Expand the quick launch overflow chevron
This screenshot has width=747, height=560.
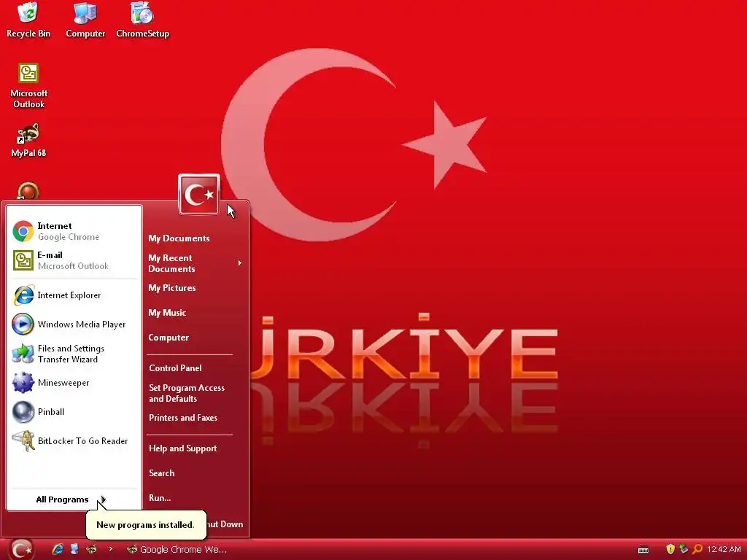coord(111,549)
